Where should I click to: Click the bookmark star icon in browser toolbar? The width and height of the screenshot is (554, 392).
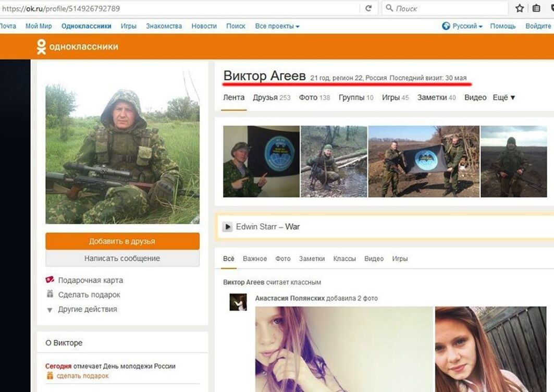(x=519, y=8)
